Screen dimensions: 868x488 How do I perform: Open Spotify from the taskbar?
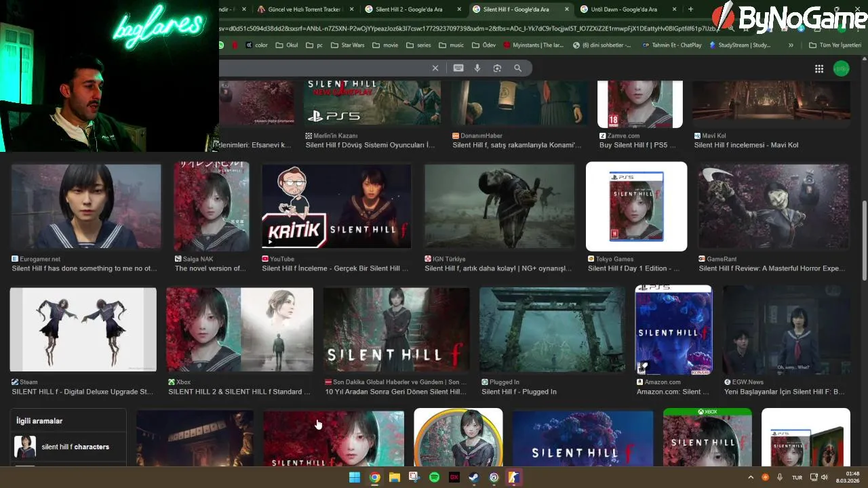coord(434,477)
